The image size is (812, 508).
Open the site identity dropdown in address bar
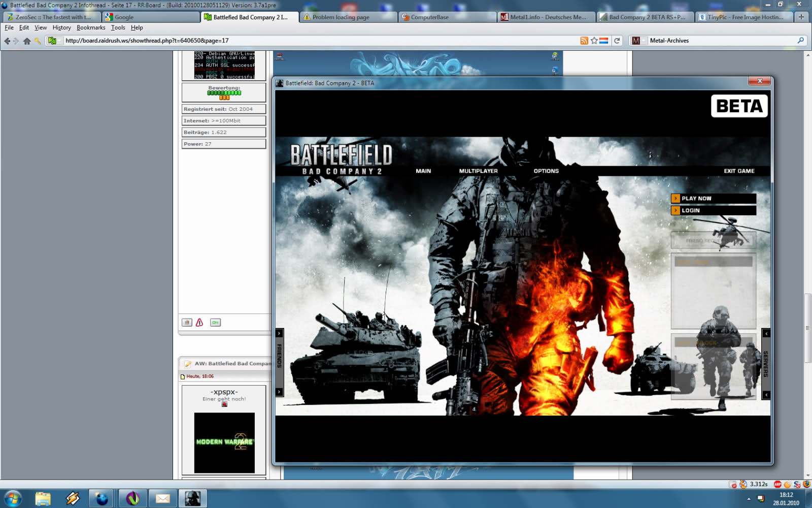coord(60,41)
